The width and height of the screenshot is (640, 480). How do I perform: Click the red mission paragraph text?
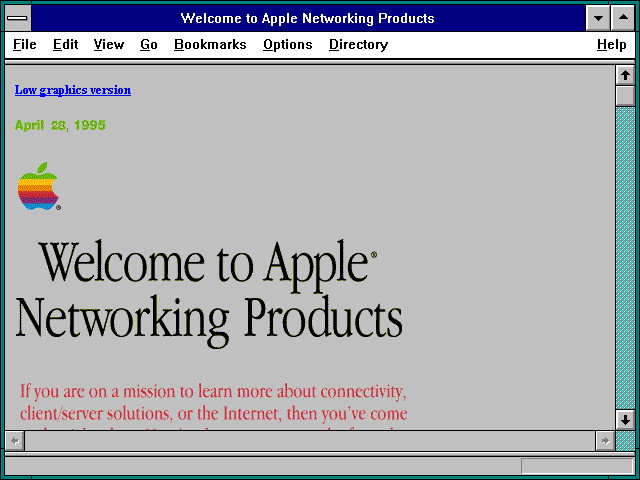tap(213, 406)
